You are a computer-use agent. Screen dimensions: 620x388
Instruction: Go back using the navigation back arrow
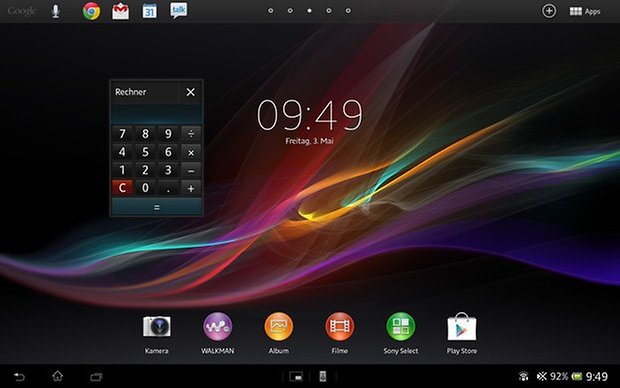click(19, 377)
